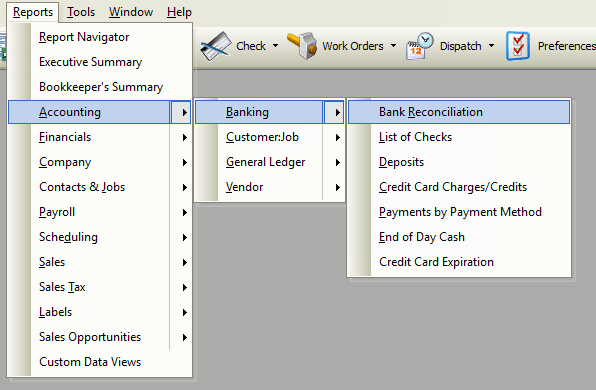Viewport: 596px width, 390px height.
Task: Click the Preferences toolbar label
Action: point(566,46)
